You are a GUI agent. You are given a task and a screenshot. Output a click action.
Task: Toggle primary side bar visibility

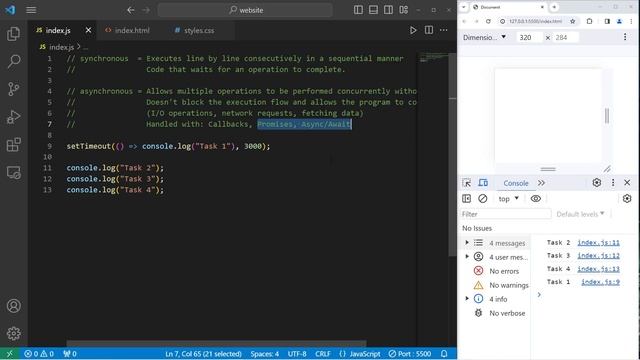(358, 10)
